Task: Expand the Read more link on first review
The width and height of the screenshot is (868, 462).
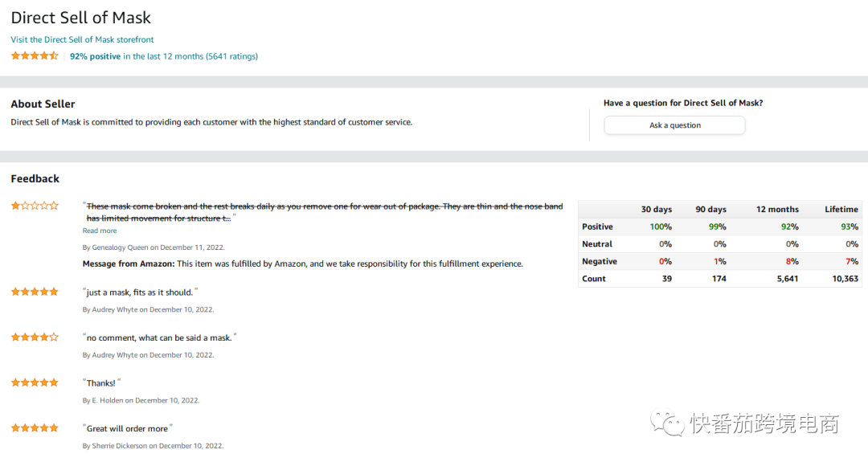Action: [x=100, y=231]
